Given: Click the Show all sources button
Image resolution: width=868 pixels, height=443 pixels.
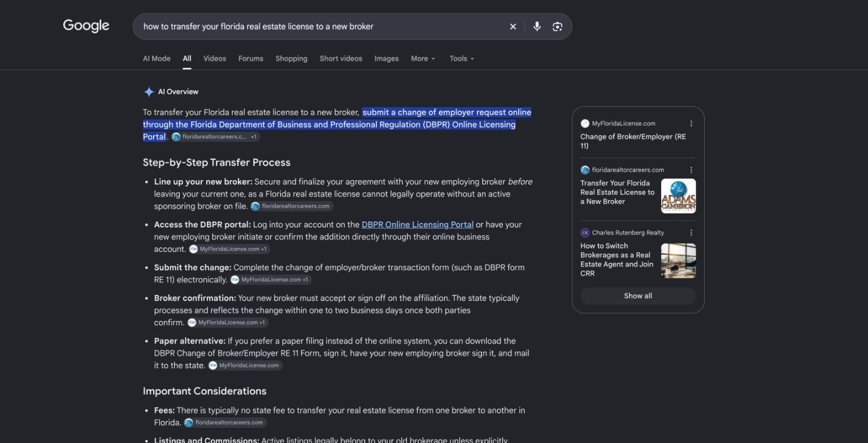Looking at the screenshot, I should (x=638, y=296).
